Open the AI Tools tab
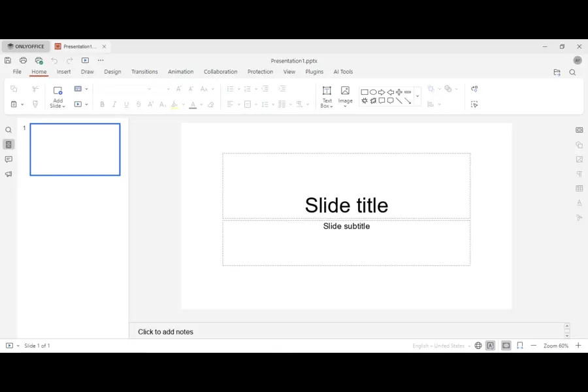 coord(343,72)
